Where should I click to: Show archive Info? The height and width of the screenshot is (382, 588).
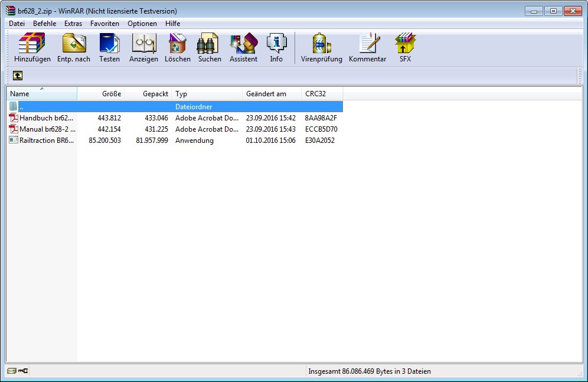tap(276, 47)
